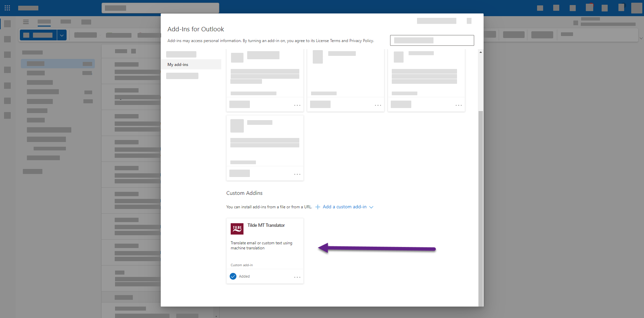Open more options on the Tilde MT Translator card
644x318 pixels.
pos(297,277)
